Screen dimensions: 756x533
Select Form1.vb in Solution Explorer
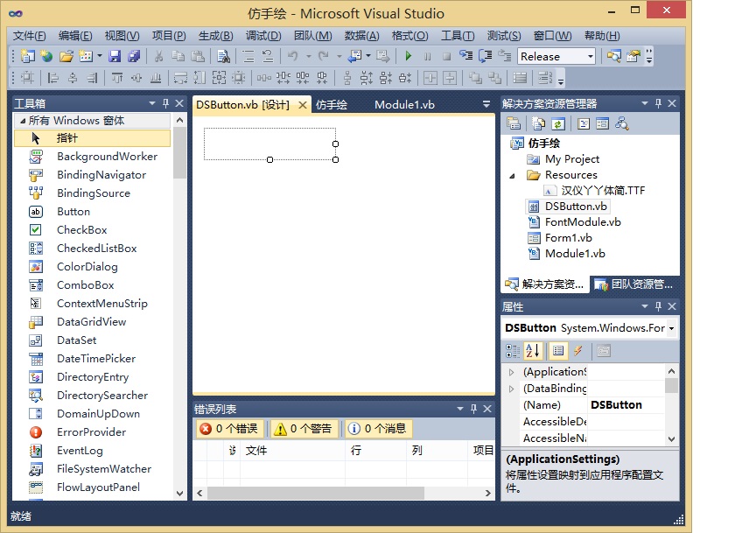click(x=569, y=238)
